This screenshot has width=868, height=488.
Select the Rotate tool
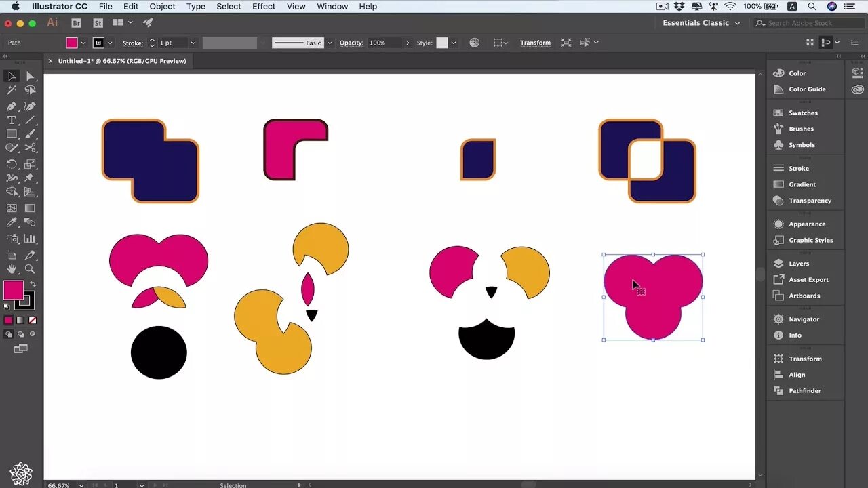click(12, 164)
